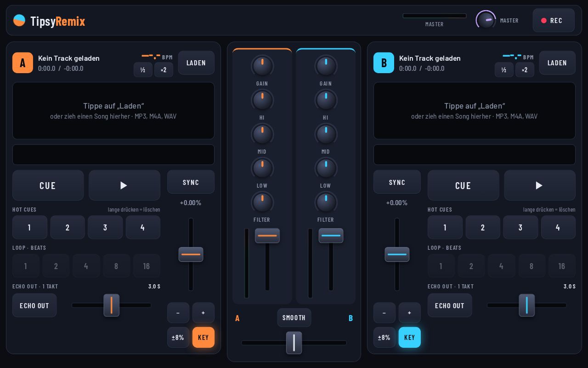
Task: Click the crossfader handle
Action: [x=294, y=343]
